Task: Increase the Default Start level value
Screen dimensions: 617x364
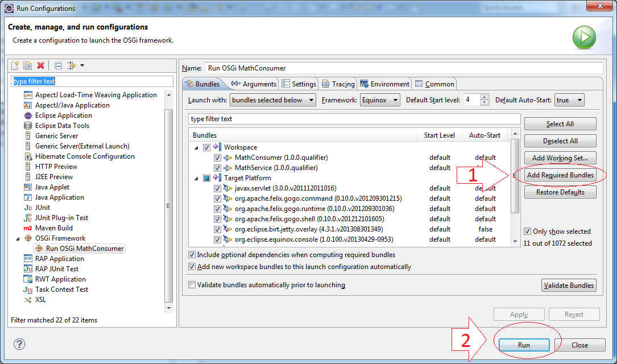Action: tap(485, 97)
